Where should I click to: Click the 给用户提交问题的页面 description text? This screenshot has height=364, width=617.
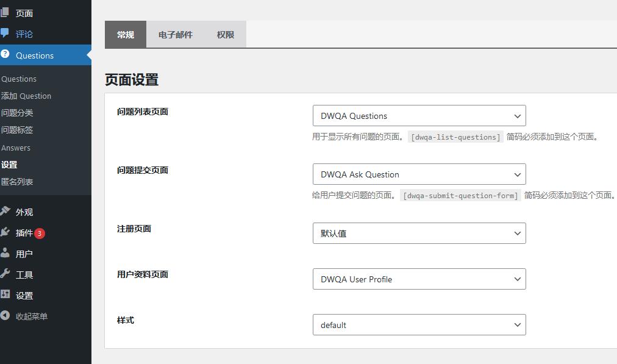354,196
